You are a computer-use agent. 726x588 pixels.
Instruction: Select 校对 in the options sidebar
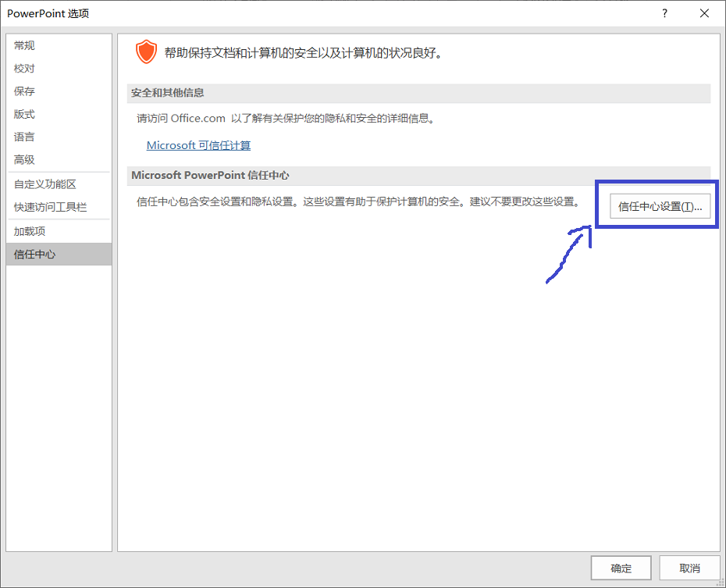(x=59, y=69)
